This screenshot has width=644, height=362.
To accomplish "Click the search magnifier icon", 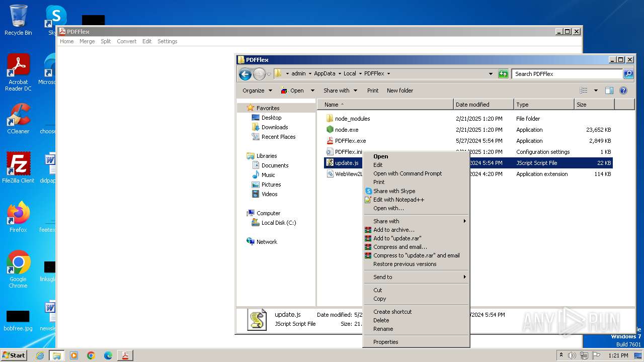I will [x=628, y=74].
